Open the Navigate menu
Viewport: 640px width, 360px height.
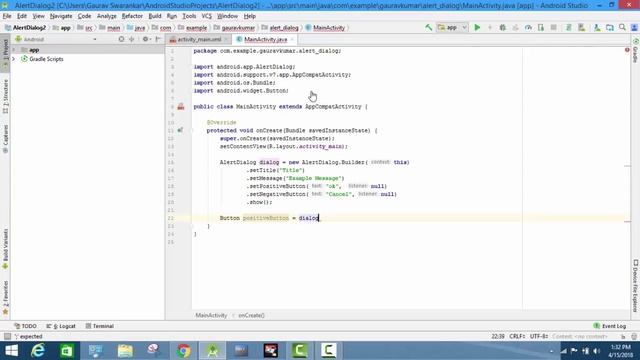pyautogui.click(x=61, y=16)
